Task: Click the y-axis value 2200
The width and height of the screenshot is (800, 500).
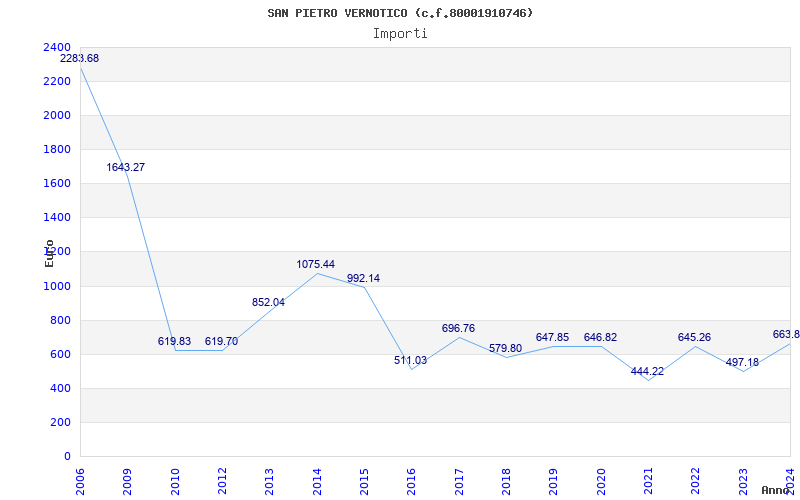Action: pos(57,82)
